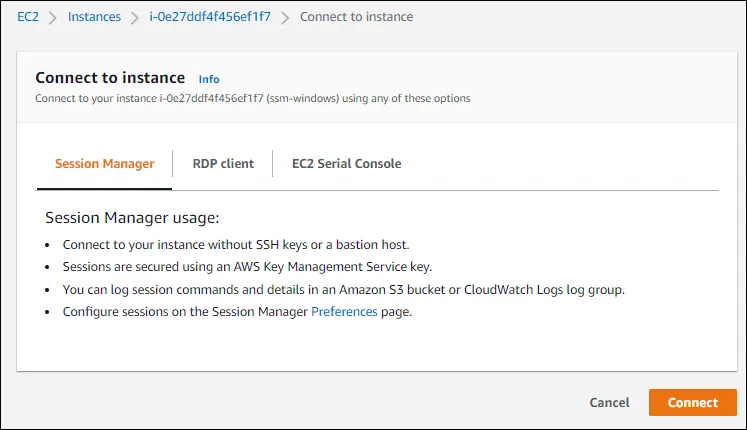Click the chevron before 'Connect to instance' breadcrumb

click(285, 17)
